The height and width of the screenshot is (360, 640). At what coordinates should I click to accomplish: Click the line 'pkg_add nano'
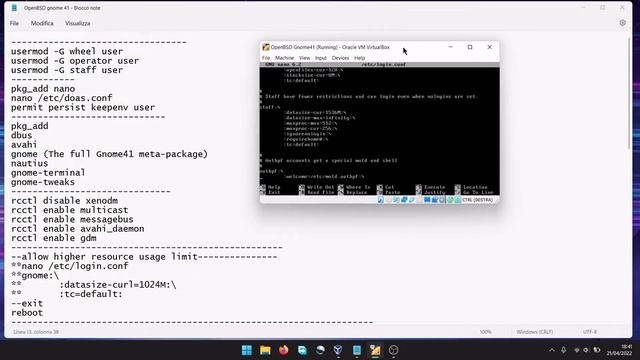(43, 89)
